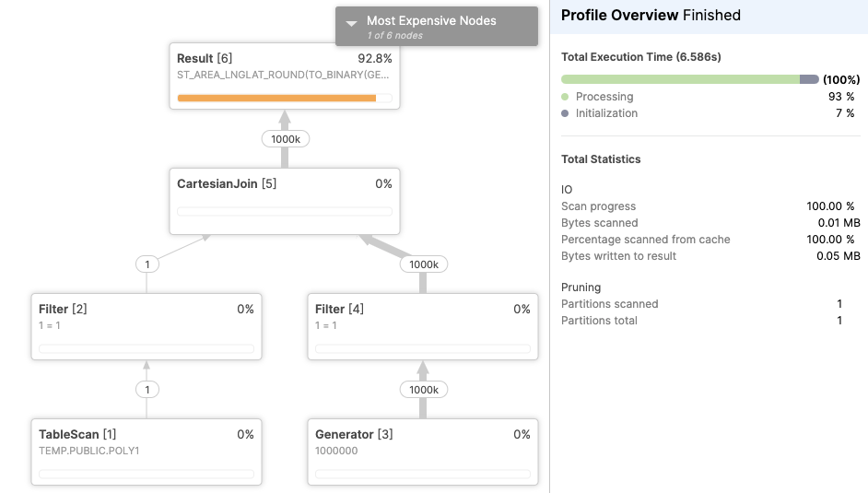Click the orange Result progress bar
The width and height of the screenshot is (868, 493).
(x=276, y=98)
